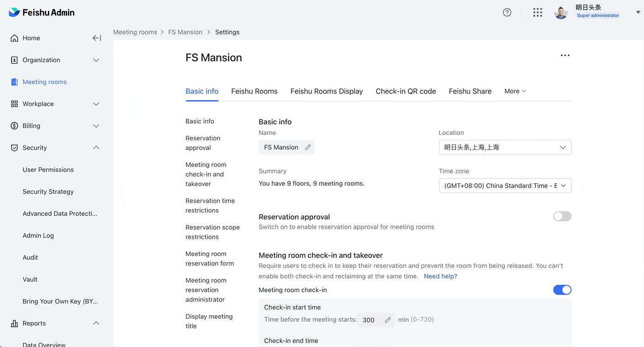Click the help question mark icon
This screenshot has height=347, width=644.
pos(507,12)
